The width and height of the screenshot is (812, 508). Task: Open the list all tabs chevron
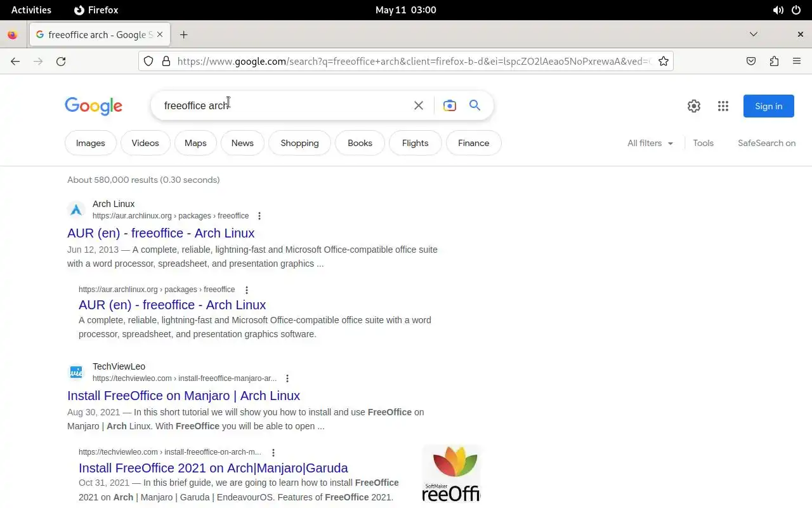754,34
